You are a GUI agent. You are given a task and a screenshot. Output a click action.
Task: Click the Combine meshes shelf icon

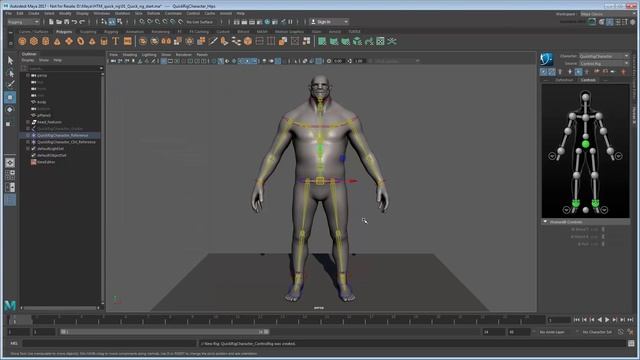click(x=142, y=41)
